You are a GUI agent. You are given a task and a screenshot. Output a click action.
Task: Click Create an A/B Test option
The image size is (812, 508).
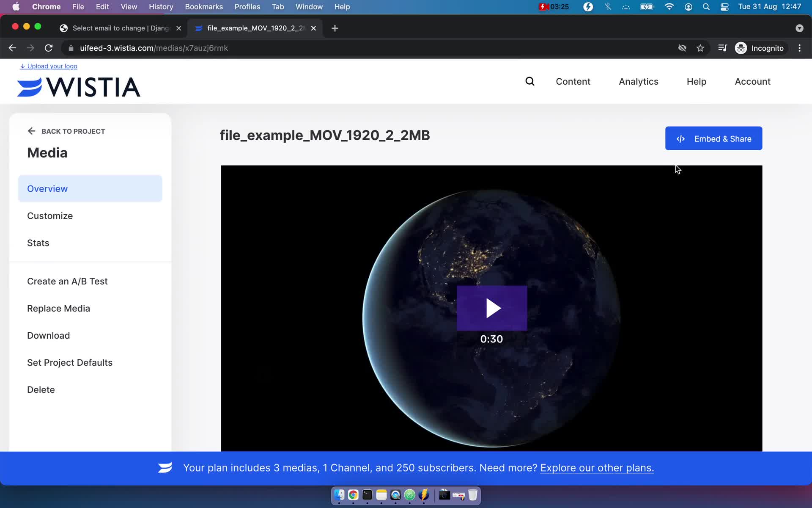[x=67, y=281]
